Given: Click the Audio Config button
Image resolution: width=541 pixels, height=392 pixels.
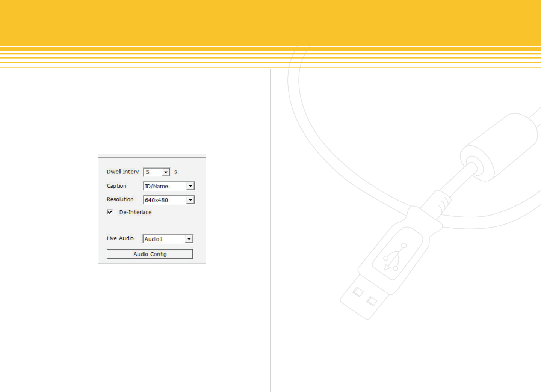Looking at the screenshot, I should [x=150, y=254].
